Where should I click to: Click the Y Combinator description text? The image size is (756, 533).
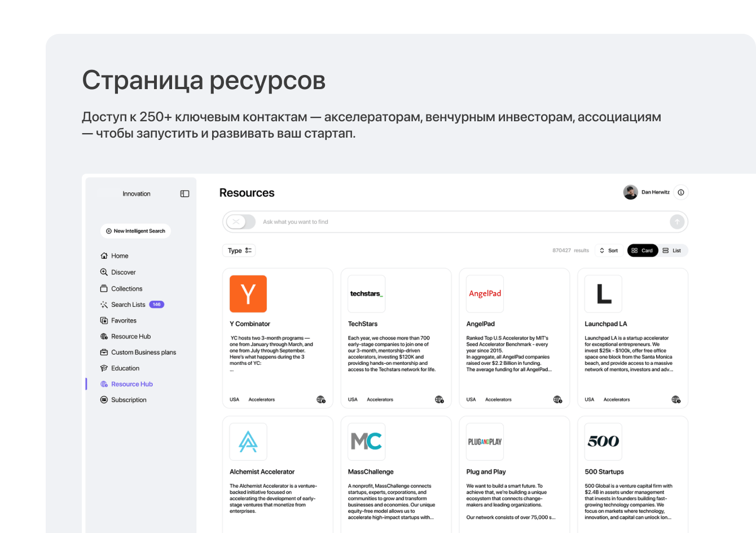click(271, 354)
